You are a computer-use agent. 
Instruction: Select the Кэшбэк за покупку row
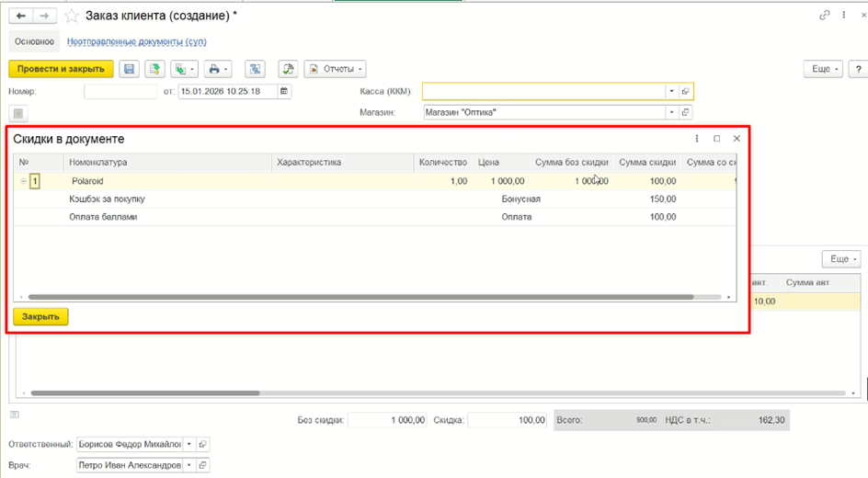coord(375,199)
